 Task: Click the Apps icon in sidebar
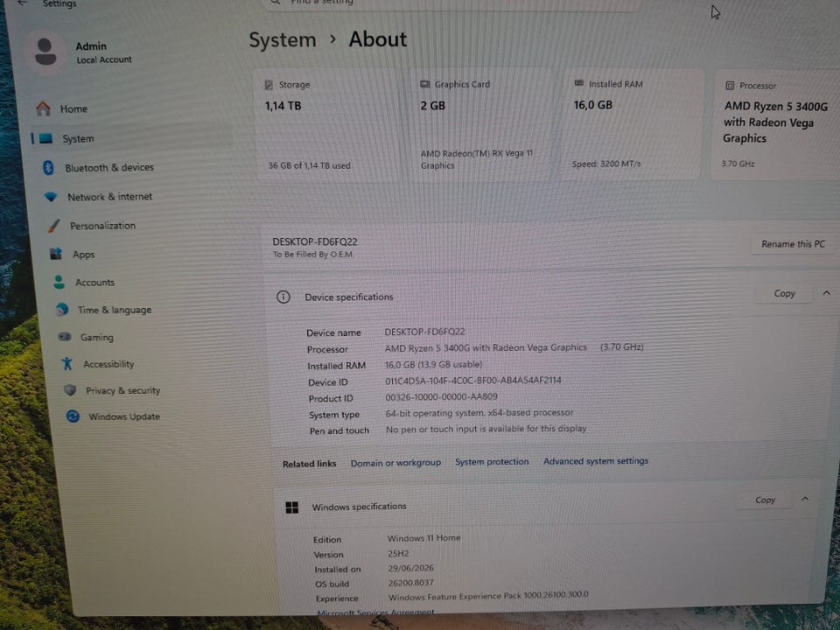click(x=56, y=254)
